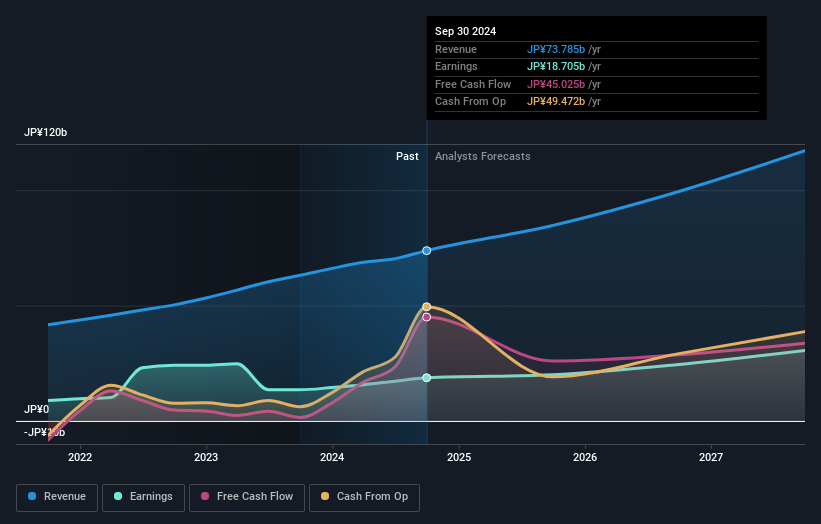This screenshot has width=821, height=524.
Task: Toggle the Revenue legend button
Action: tap(57, 497)
